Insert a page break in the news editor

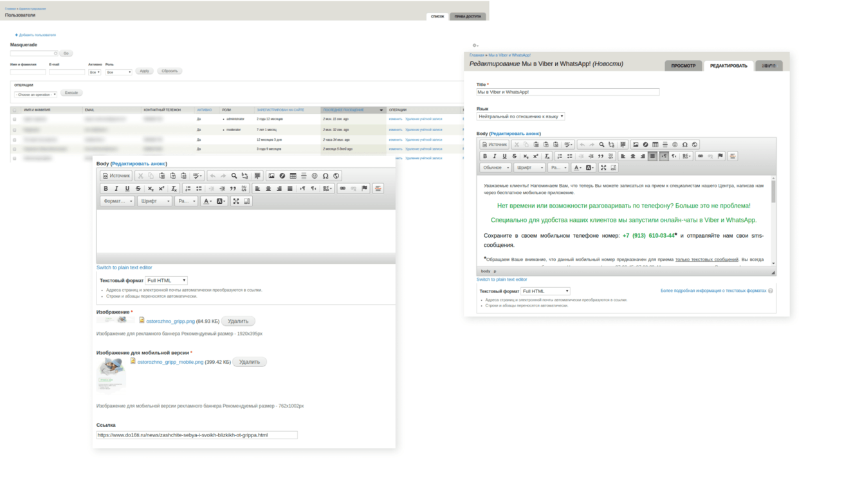733,156
